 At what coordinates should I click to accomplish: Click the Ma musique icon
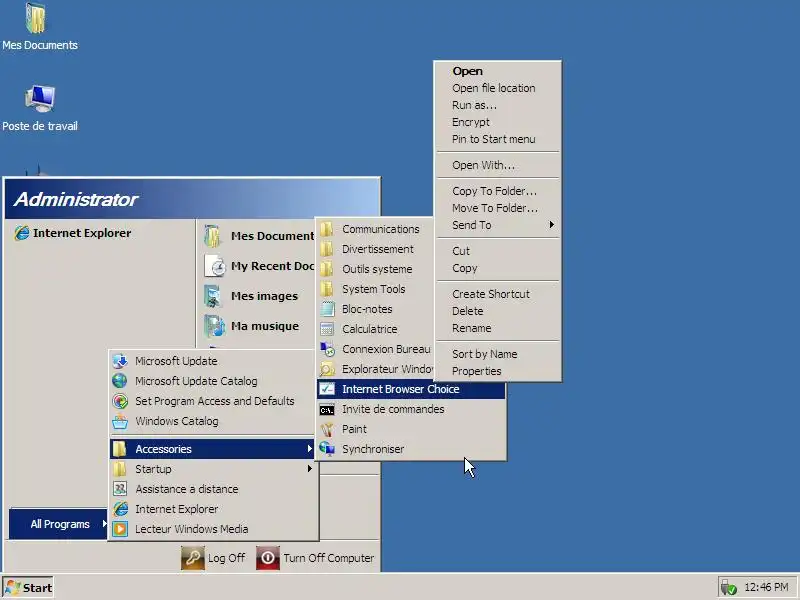[x=214, y=326]
